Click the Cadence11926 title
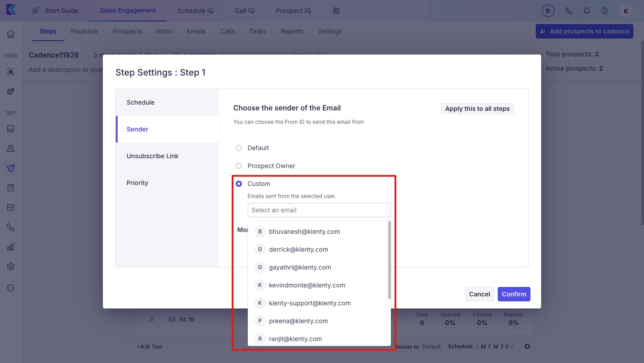This screenshot has width=644, height=363. 54,55
